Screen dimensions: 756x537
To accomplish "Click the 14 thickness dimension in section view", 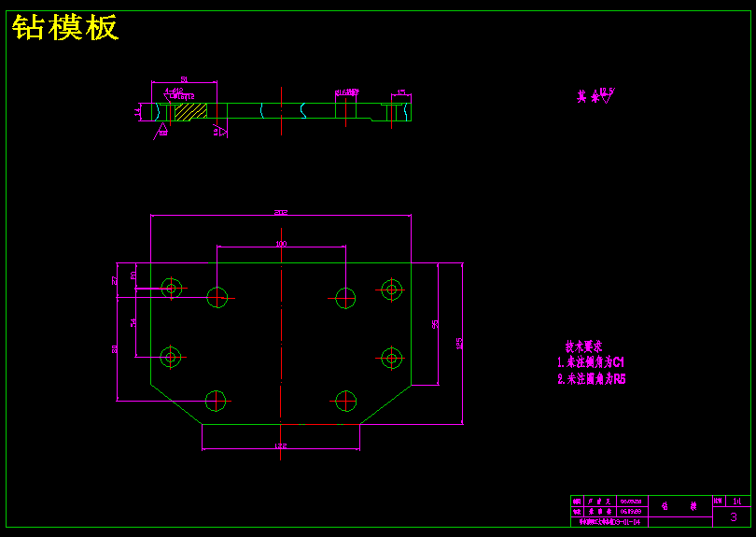I will 137,112.
